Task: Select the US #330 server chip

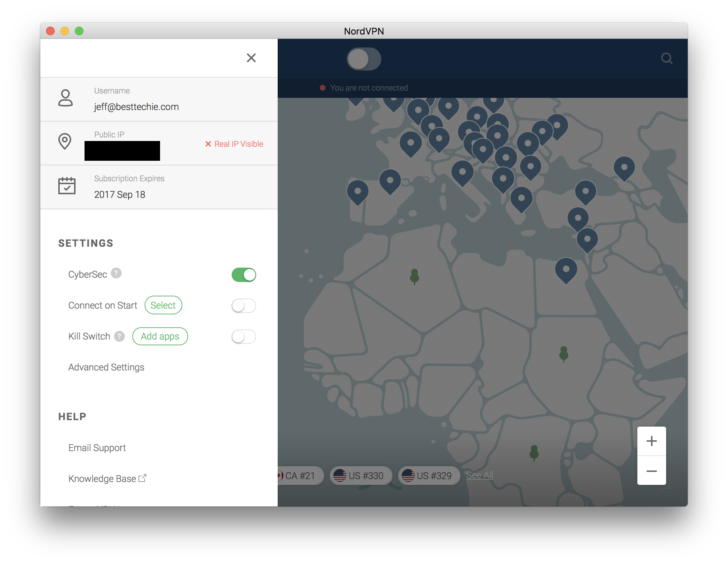Action: click(x=360, y=476)
